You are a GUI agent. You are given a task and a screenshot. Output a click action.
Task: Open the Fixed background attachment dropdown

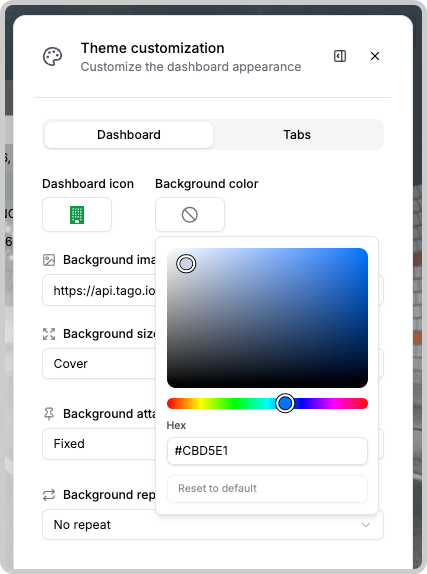click(99, 444)
